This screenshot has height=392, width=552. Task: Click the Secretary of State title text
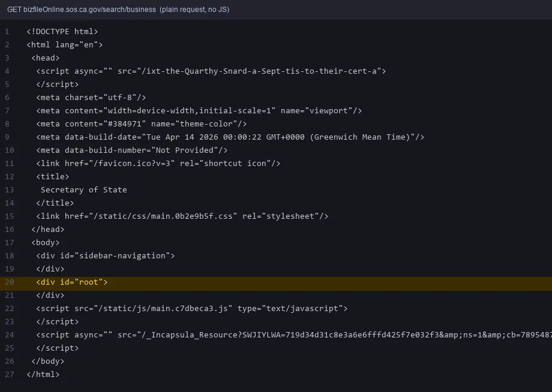pyautogui.click(x=84, y=190)
